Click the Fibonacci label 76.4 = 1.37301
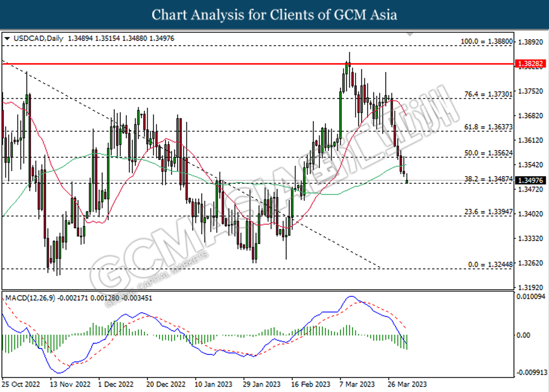The width and height of the screenshot is (549, 392). pos(488,94)
